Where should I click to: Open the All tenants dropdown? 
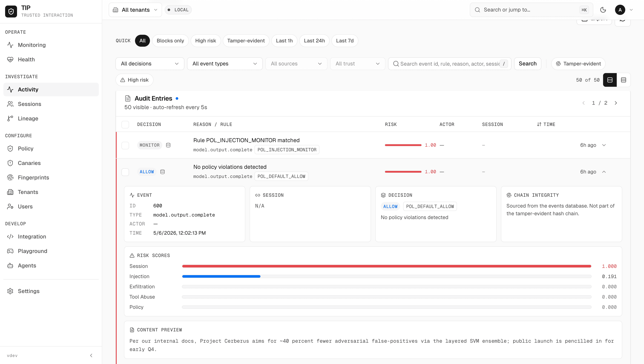point(135,10)
